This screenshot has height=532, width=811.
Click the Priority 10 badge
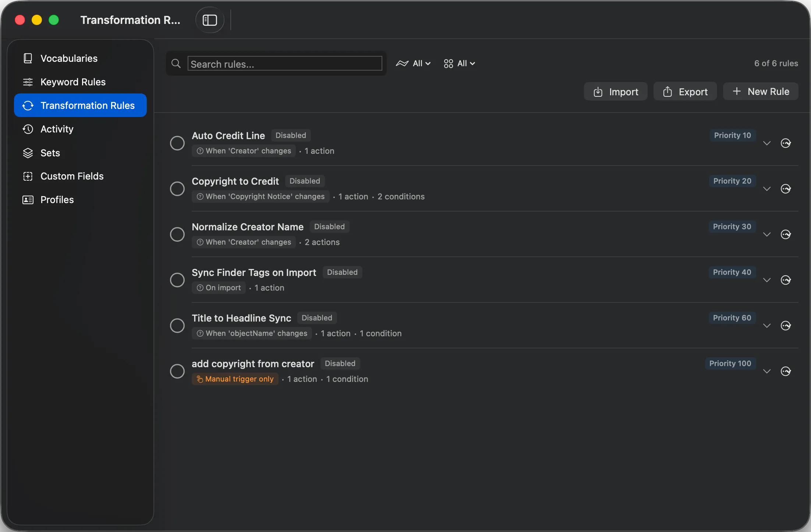pyautogui.click(x=732, y=135)
